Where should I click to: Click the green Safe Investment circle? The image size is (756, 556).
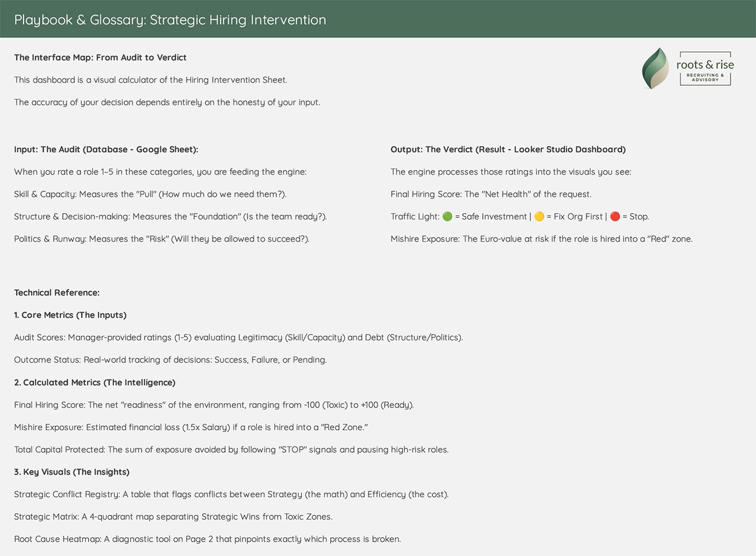pos(448,216)
